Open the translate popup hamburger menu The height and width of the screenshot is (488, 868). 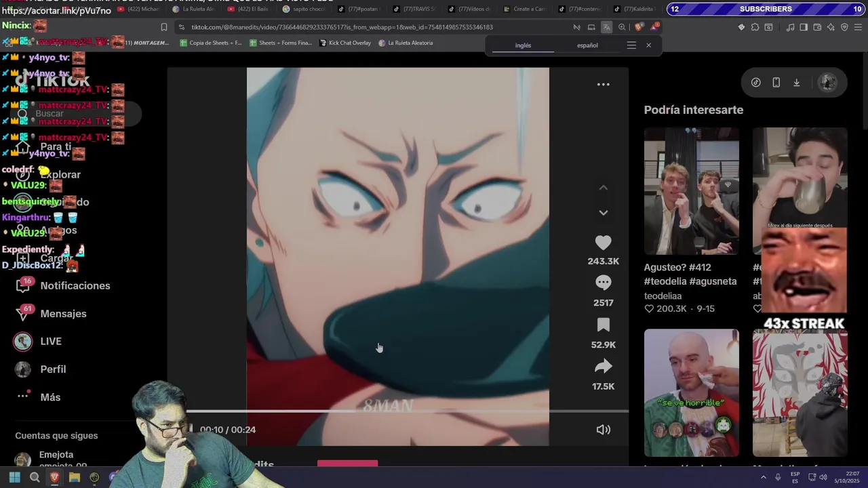631,45
